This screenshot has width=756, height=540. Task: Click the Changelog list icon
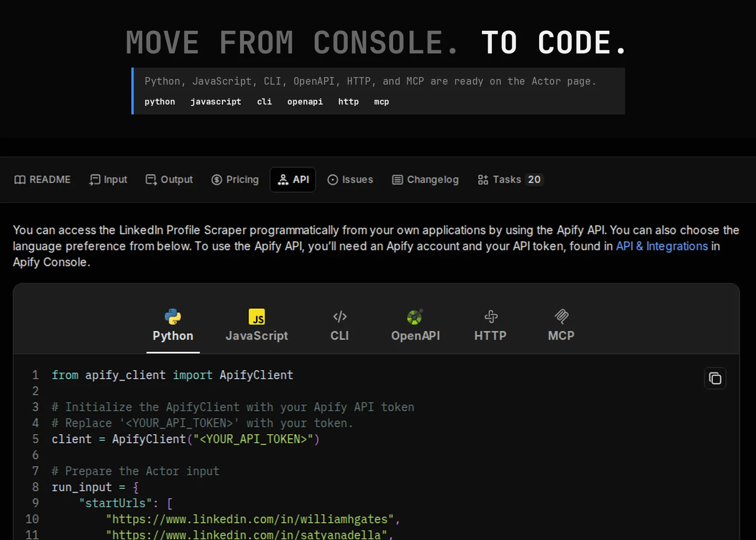click(x=397, y=180)
